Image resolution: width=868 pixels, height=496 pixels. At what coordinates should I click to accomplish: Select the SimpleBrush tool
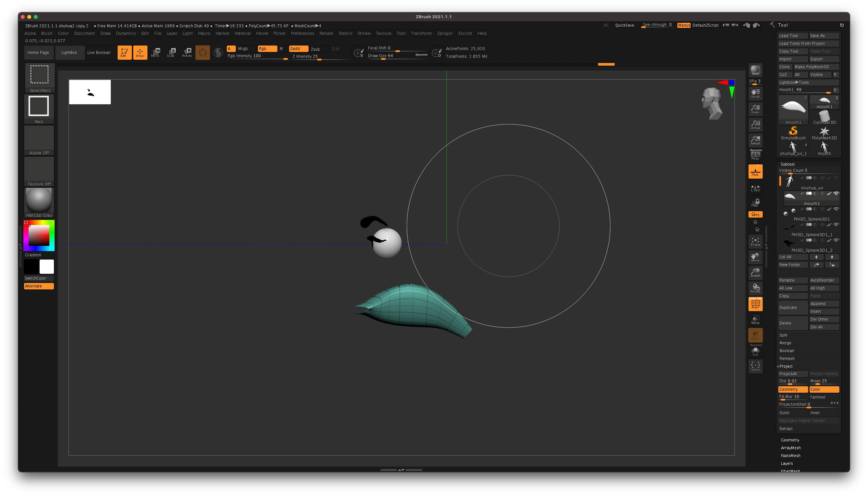click(x=793, y=133)
